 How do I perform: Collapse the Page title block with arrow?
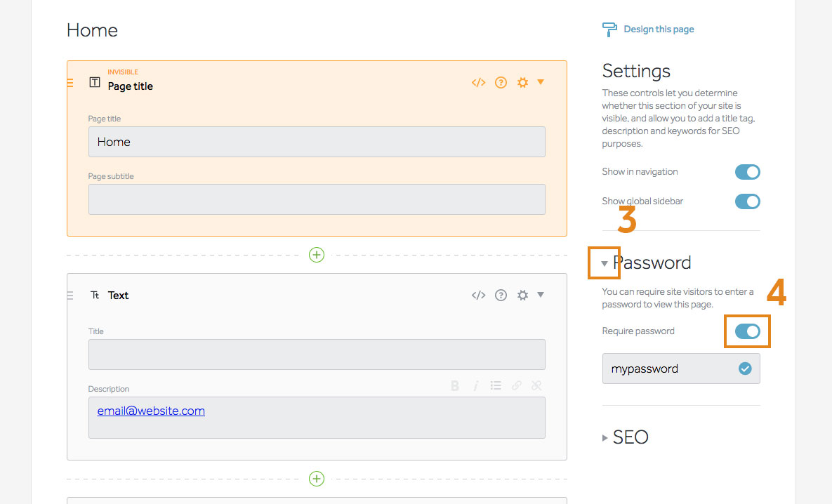(541, 82)
